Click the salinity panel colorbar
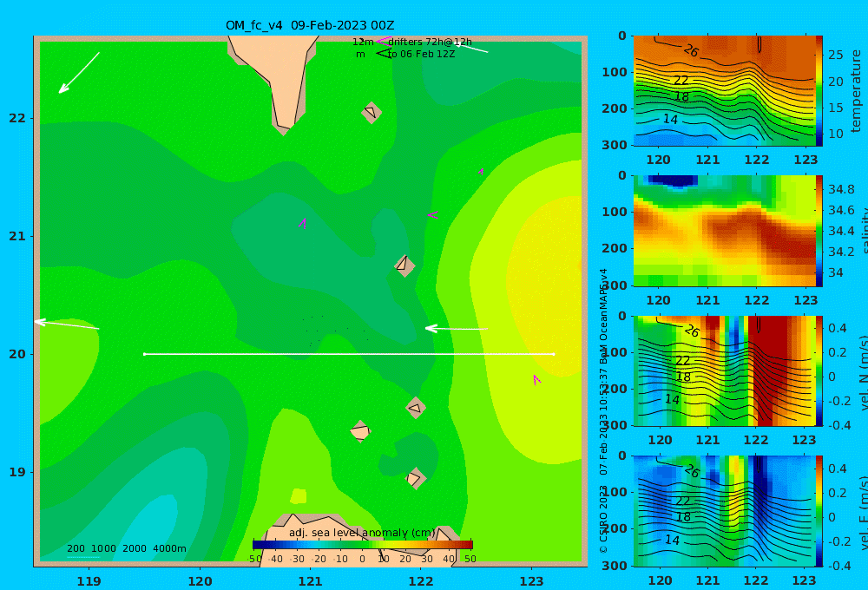The image size is (868, 590). click(x=819, y=231)
